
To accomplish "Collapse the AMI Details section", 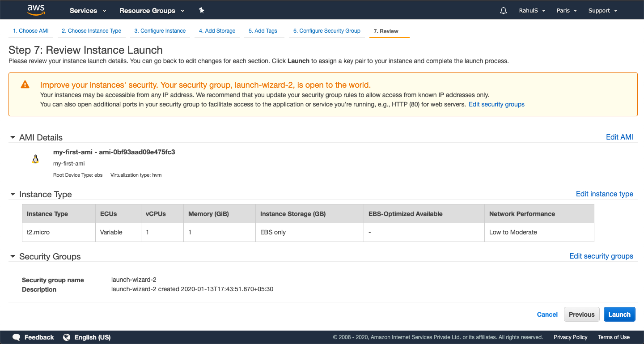I will click(13, 137).
